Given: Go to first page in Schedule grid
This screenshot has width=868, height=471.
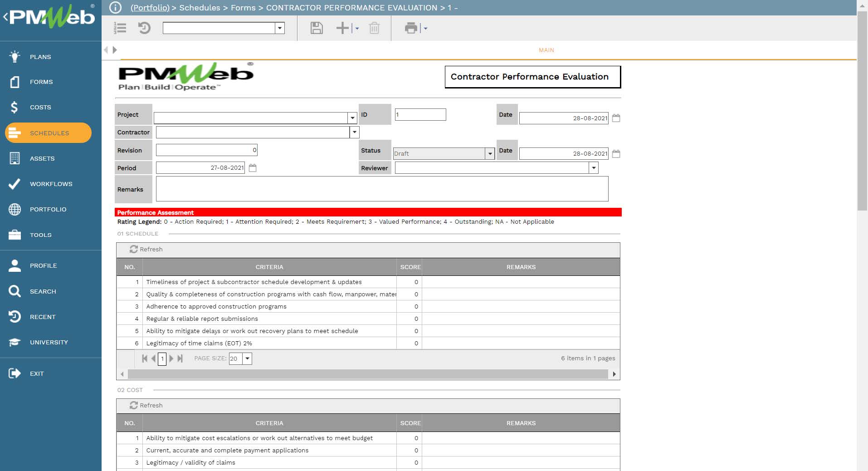Looking at the screenshot, I should coord(145,358).
